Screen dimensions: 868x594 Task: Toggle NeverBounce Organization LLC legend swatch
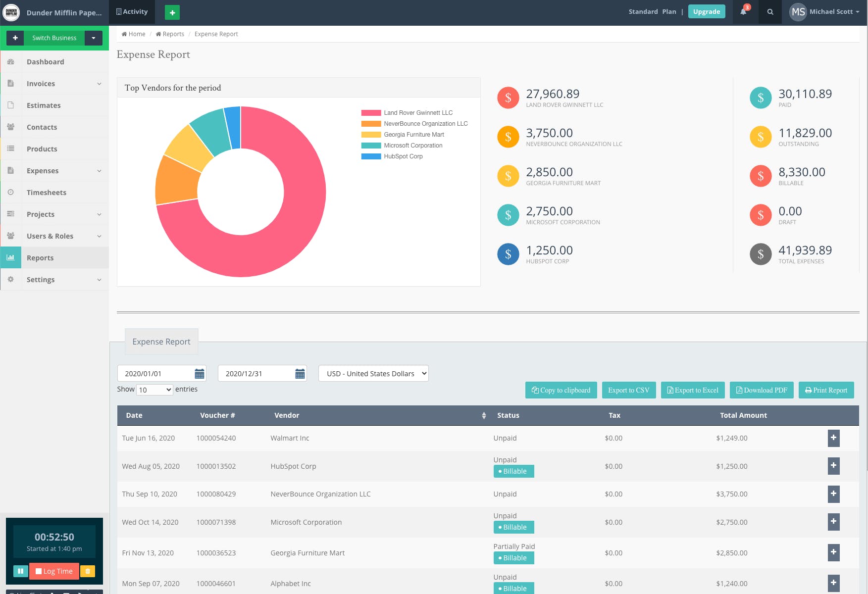pyautogui.click(x=371, y=124)
